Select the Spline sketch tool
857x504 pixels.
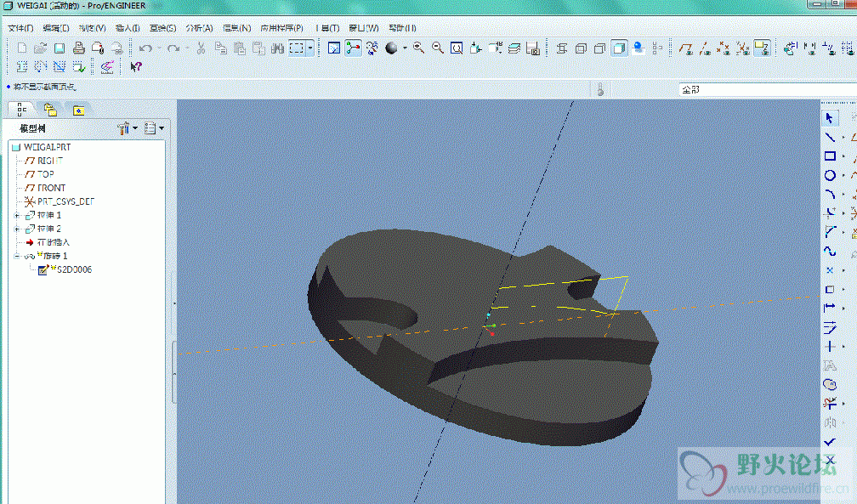[x=830, y=251]
